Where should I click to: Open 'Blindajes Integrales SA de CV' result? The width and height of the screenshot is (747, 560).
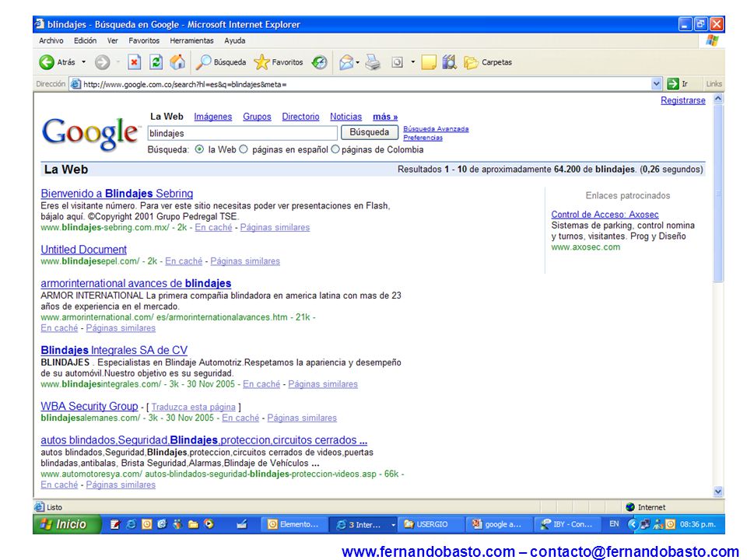point(114,350)
